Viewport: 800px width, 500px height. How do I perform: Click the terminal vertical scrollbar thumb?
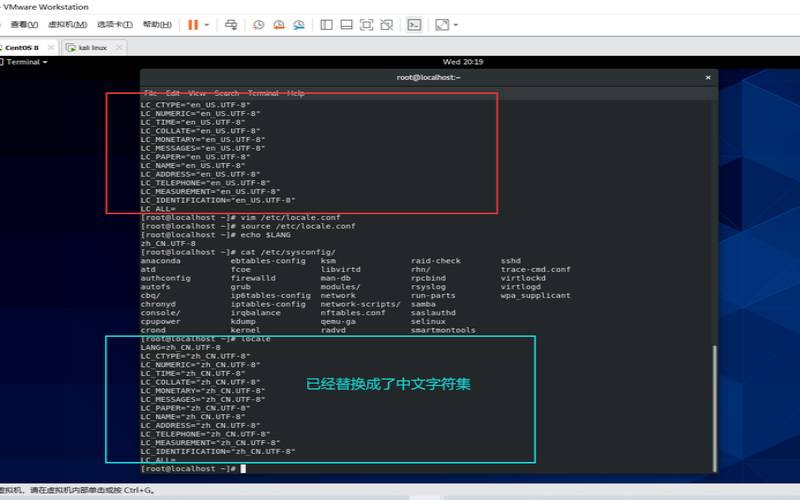click(x=714, y=408)
